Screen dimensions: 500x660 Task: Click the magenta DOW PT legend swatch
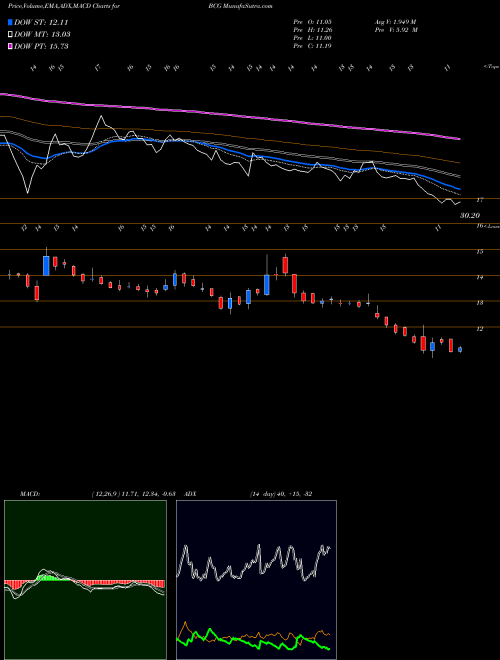[11, 46]
